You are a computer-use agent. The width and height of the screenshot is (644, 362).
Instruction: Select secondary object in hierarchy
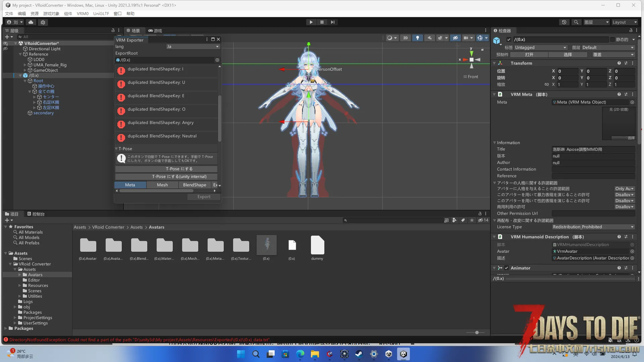(43, 113)
